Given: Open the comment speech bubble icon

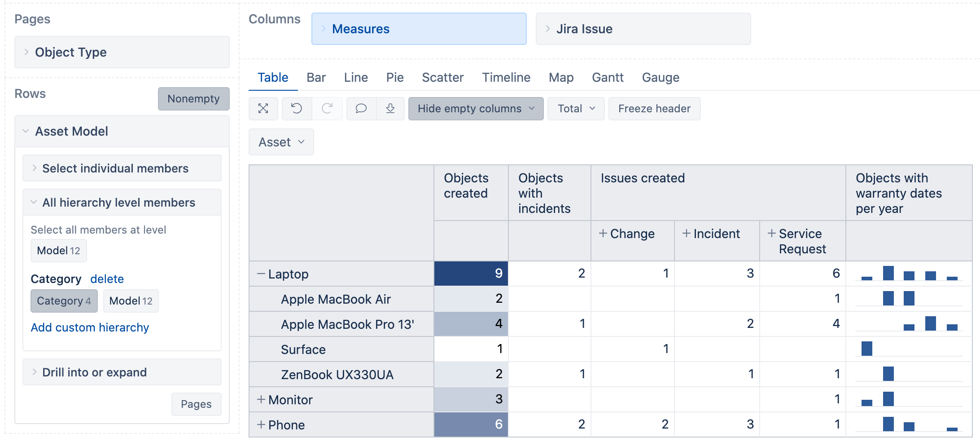Looking at the screenshot, I should point(361,109).
